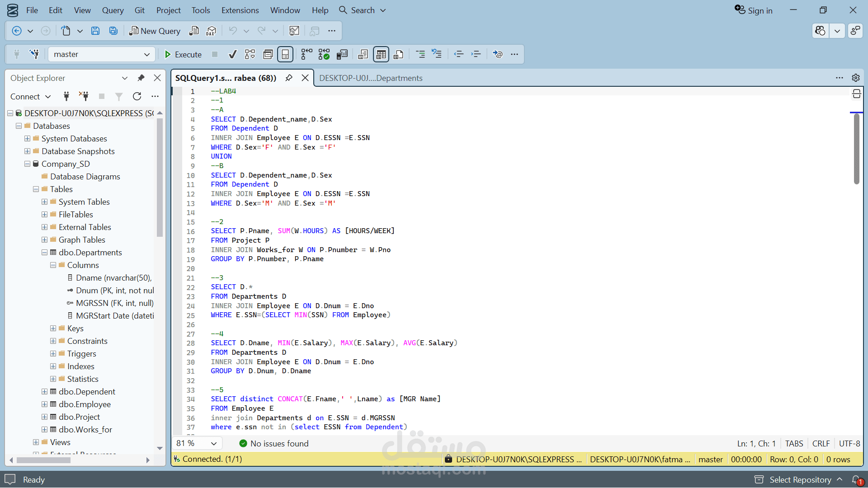Open the Extensions menu
Screen dimensions: 868x488
click(x=240, y=10)
